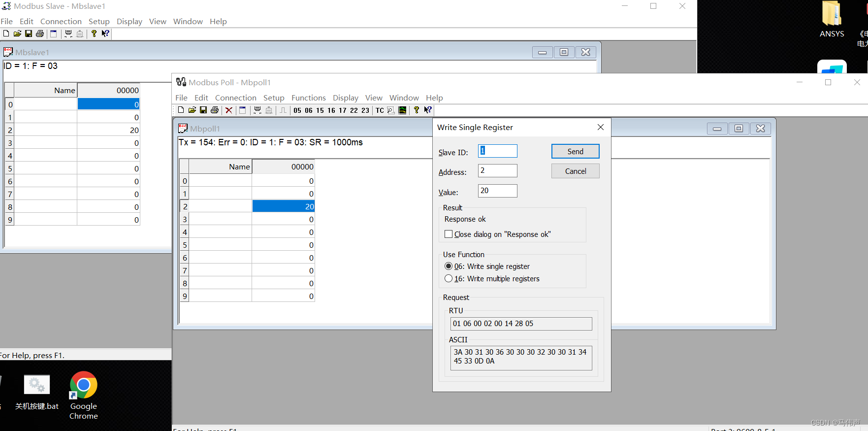Select 16: Write multiple registers radio
Screen dimensions: 868x431
(449, 278)
